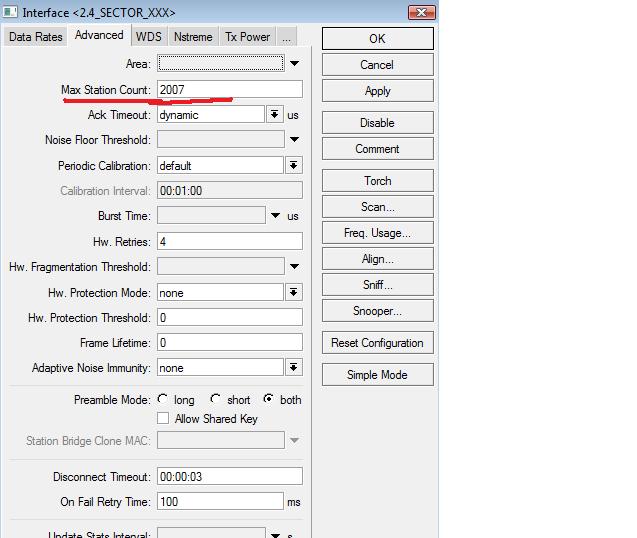Expand the Hw. Fragmentation Threshold arrow
Viewport: 637px width, 538px height.
click(295, 267)
